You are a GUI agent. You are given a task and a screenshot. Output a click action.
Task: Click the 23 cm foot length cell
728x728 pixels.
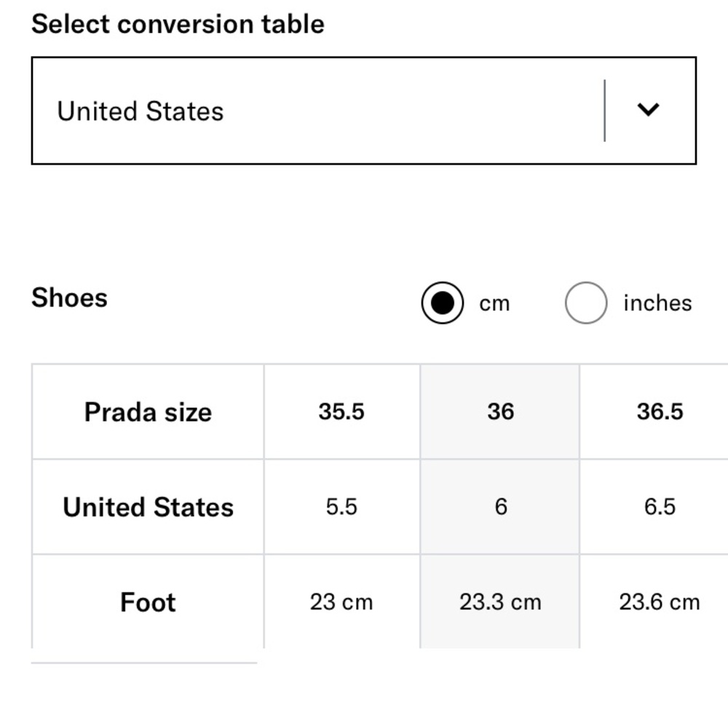(x=341, y=602)
